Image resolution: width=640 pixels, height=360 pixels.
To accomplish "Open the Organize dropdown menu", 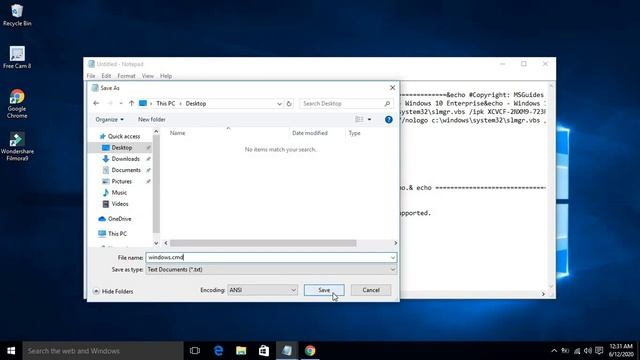I will click(x=109, y=120).
